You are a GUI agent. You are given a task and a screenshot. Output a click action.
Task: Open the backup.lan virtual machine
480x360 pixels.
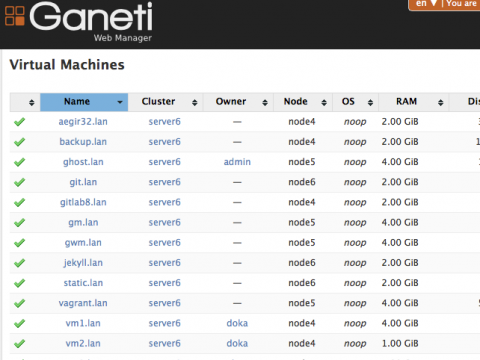click(83, 142)
